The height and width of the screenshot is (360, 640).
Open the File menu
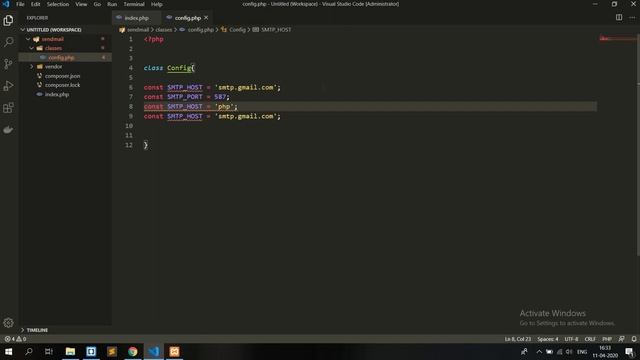point(20,4)
